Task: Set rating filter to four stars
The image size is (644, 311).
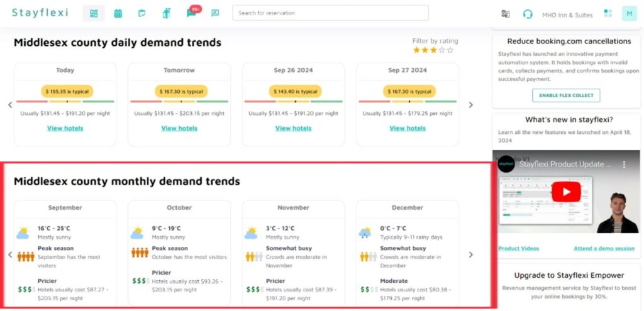Action: (442, 50)
